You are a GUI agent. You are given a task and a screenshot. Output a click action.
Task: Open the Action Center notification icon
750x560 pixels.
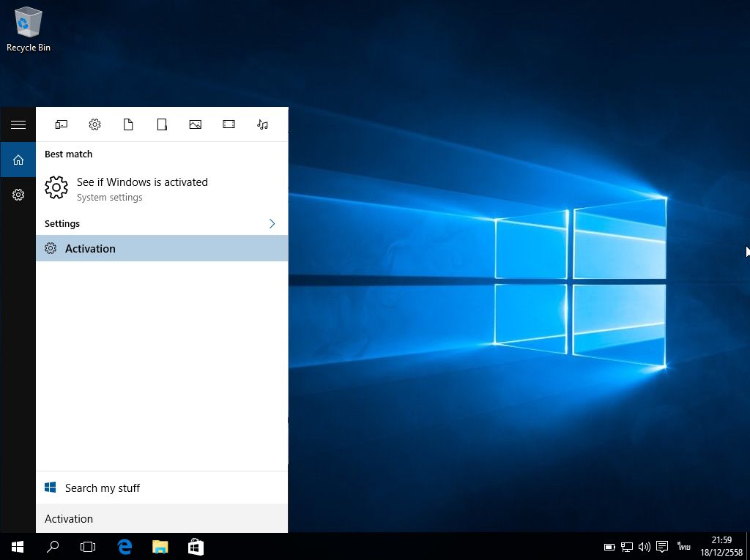point(662,547)
